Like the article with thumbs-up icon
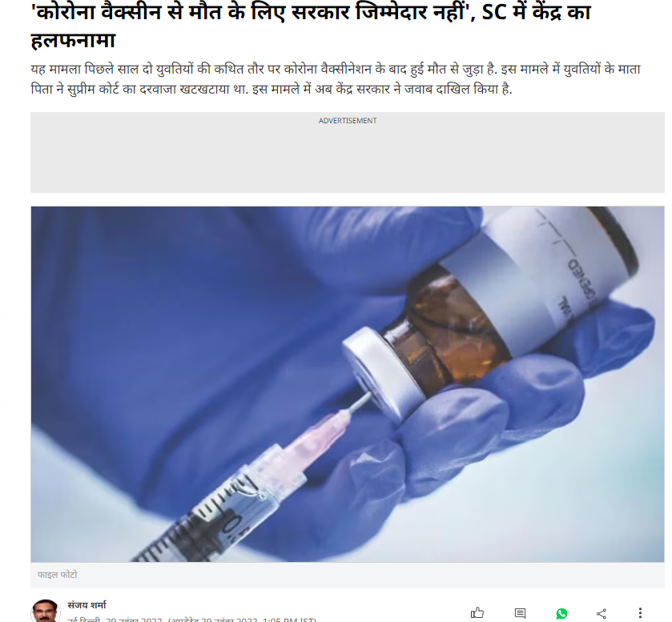672x622 pixels. (x=477, y=612)
